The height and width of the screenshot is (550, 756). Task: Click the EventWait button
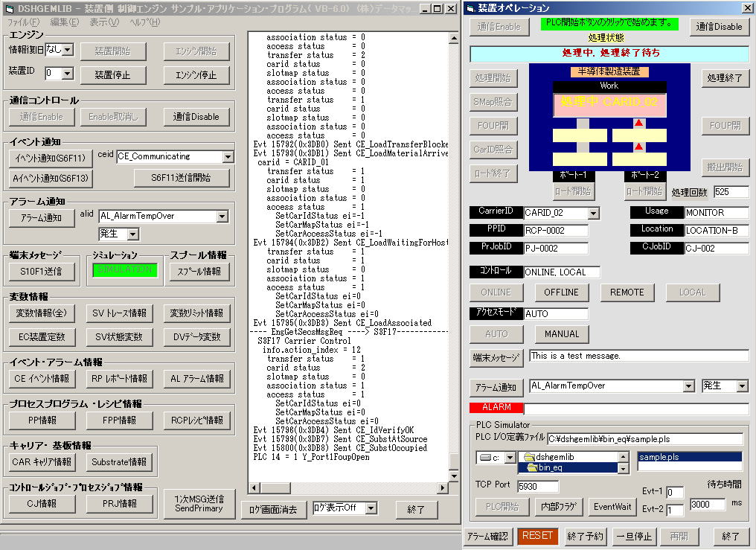click(612, 507)
